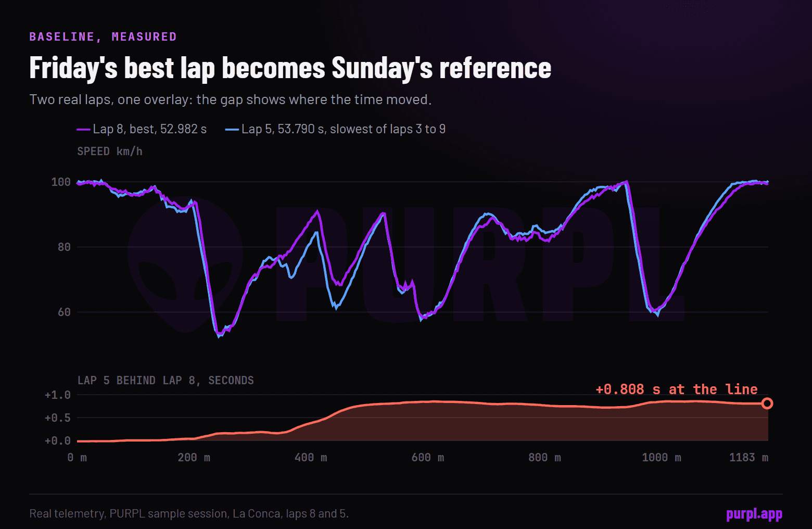The height and width of the screenshot is (529, 812).
Task: Click the footer note starting "Real telemetry, PURPL sample session"
Action: pyautogui.click(x=189, y=514)
